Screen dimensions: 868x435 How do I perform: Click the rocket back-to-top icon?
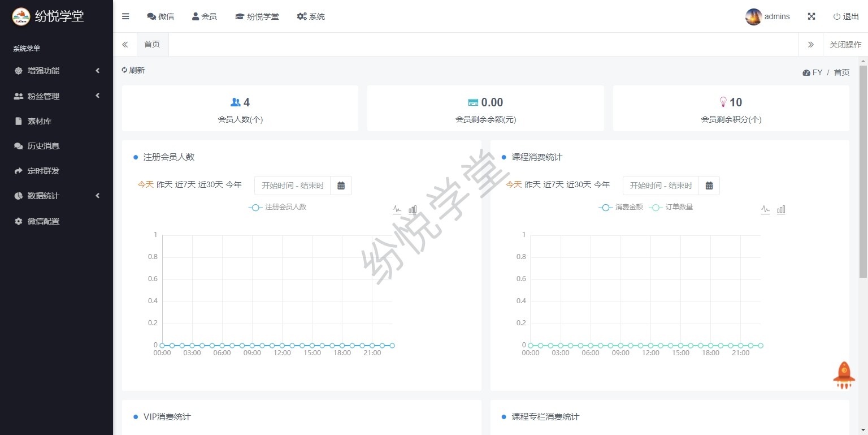(844, 375)
